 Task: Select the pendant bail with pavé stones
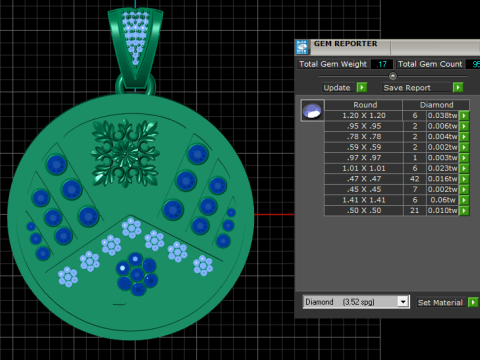[x=135, y=47]
